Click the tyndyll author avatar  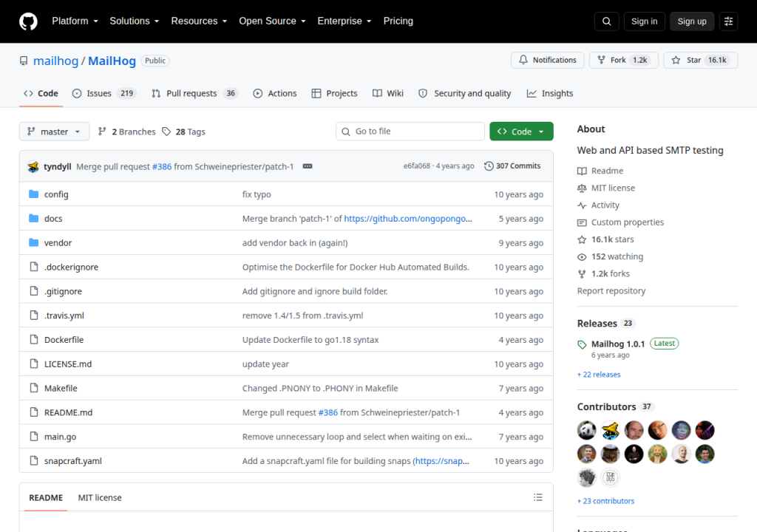click(x=33, y=166)
